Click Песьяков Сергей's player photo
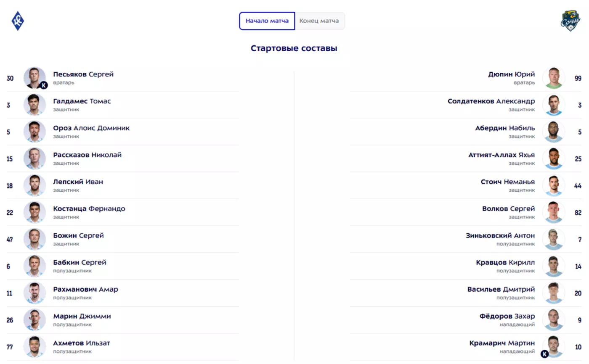Viewport: 589px width, 364px height. 34,78
